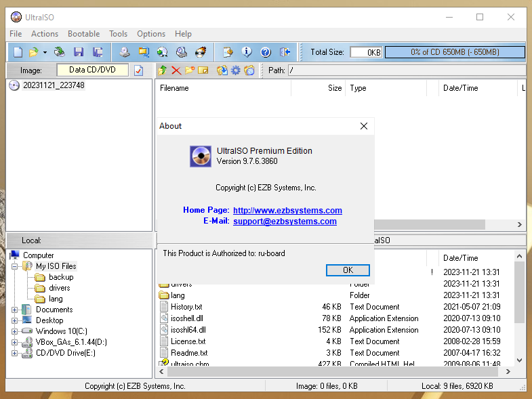Click the New image toolbar icon
The image size is (532, 399).
18,52
